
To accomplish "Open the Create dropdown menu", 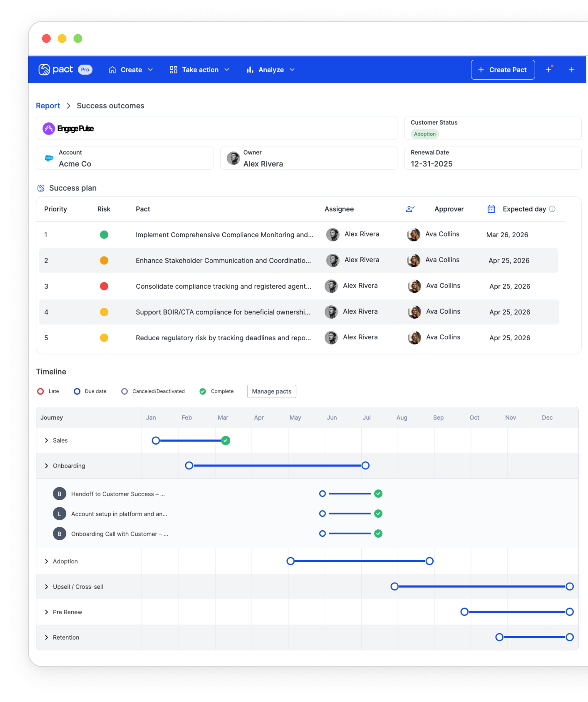I will click(131, 69).
